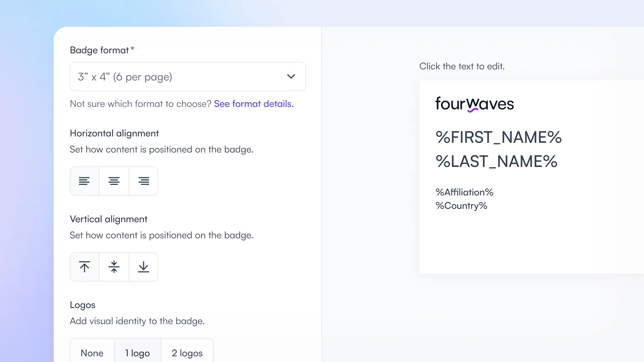This screenshot has height=362, width=644.
Task: Open the See format details link
Action: point(254,104)
